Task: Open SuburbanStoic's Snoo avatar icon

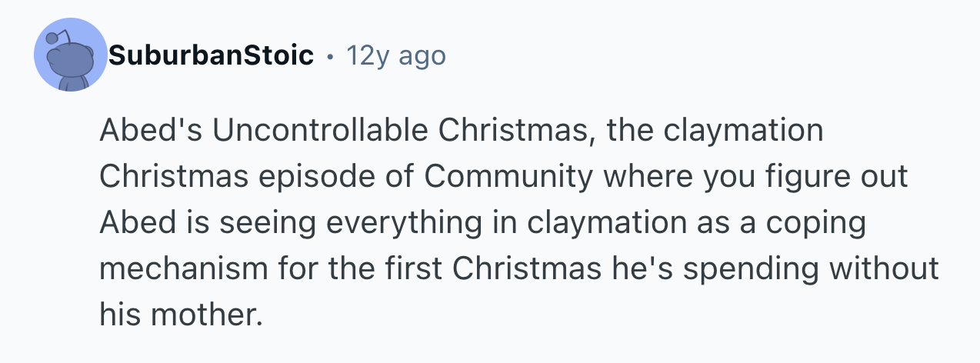Action: tap(71, 55)
